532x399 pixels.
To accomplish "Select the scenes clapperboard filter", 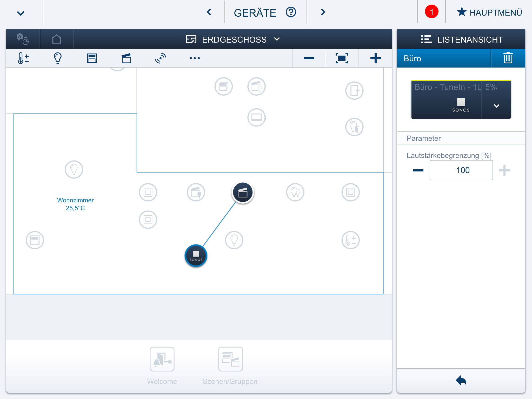I will pos(126,58).
